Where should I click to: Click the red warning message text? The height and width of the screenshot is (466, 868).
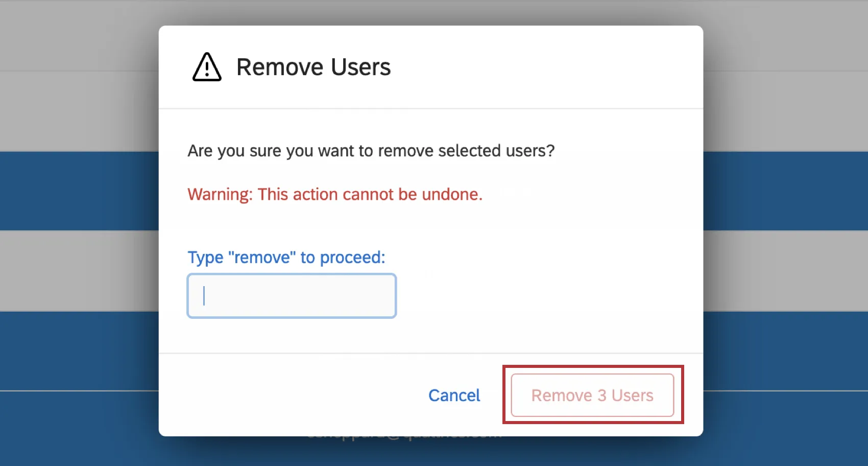click(x=334, y=194)
